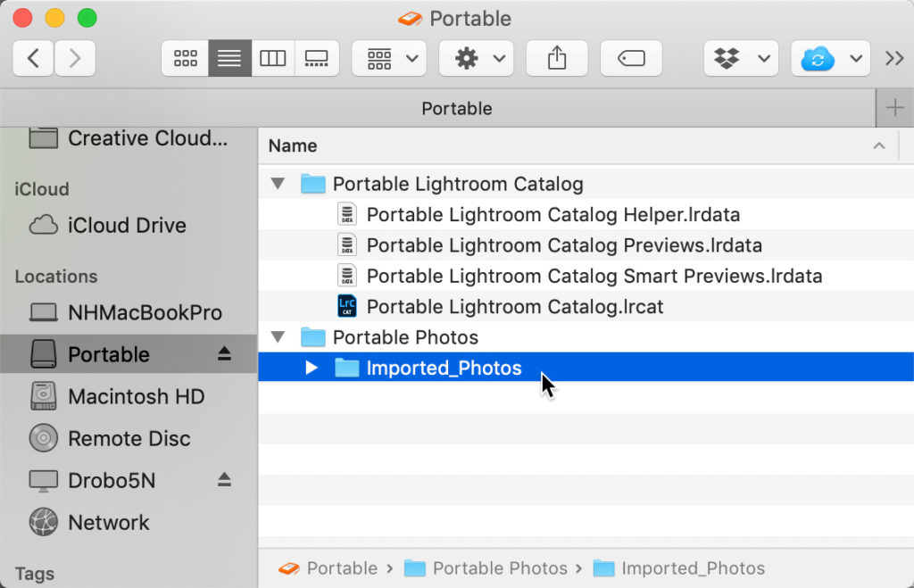Open Creative Cloud in the sidebar
Screen dimensions: 914x588
click(129, 138)
